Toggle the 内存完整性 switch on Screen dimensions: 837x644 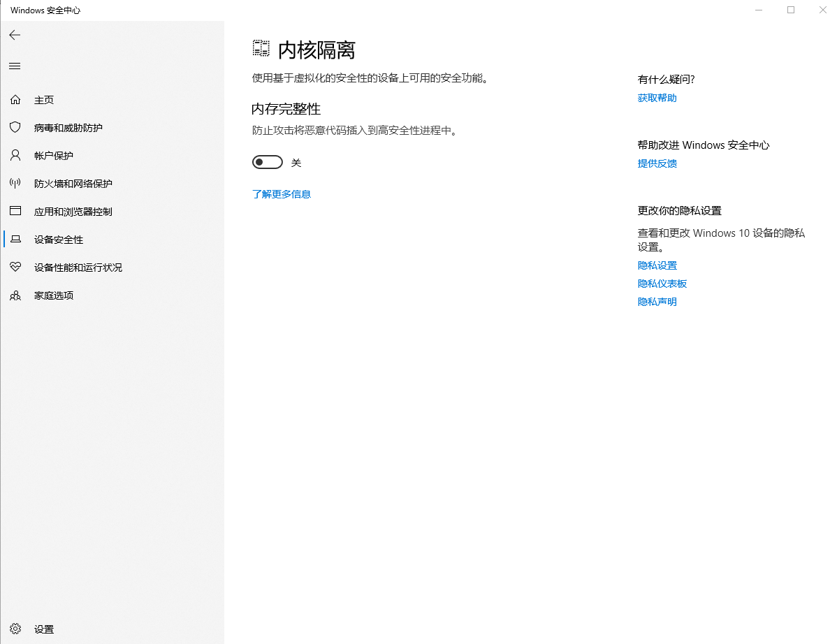tap(268, 162)
